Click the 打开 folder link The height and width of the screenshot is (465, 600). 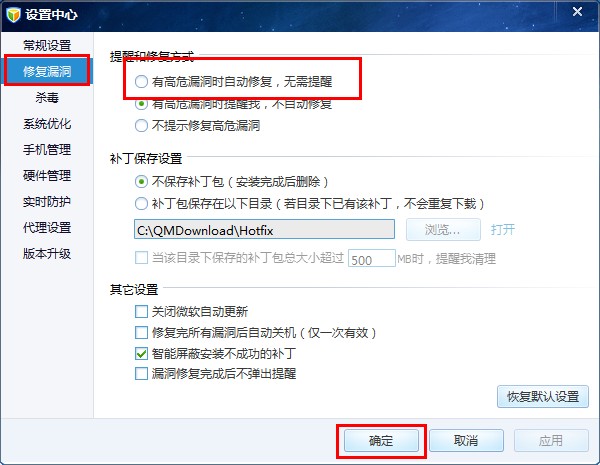pyautogui.click(x=503, y=230)
